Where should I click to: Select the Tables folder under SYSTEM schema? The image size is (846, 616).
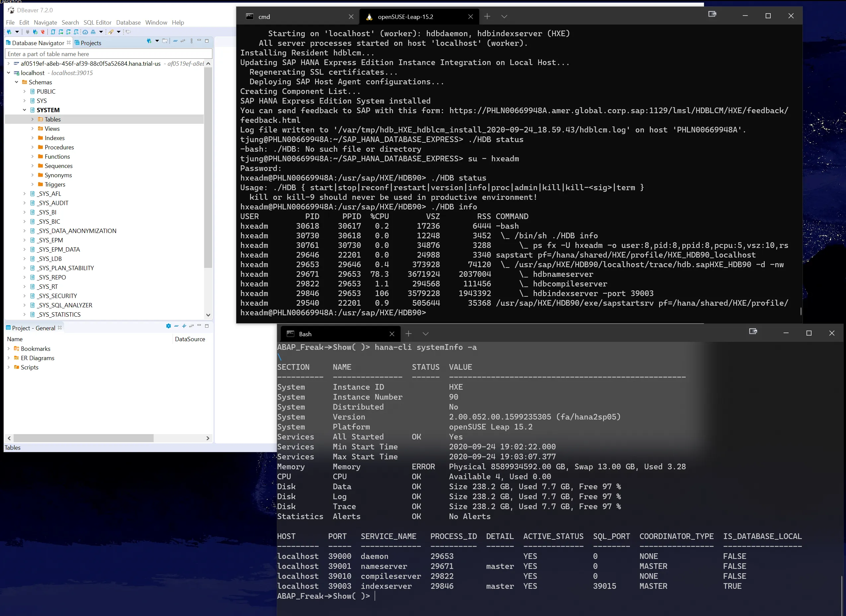click(53, 119)
